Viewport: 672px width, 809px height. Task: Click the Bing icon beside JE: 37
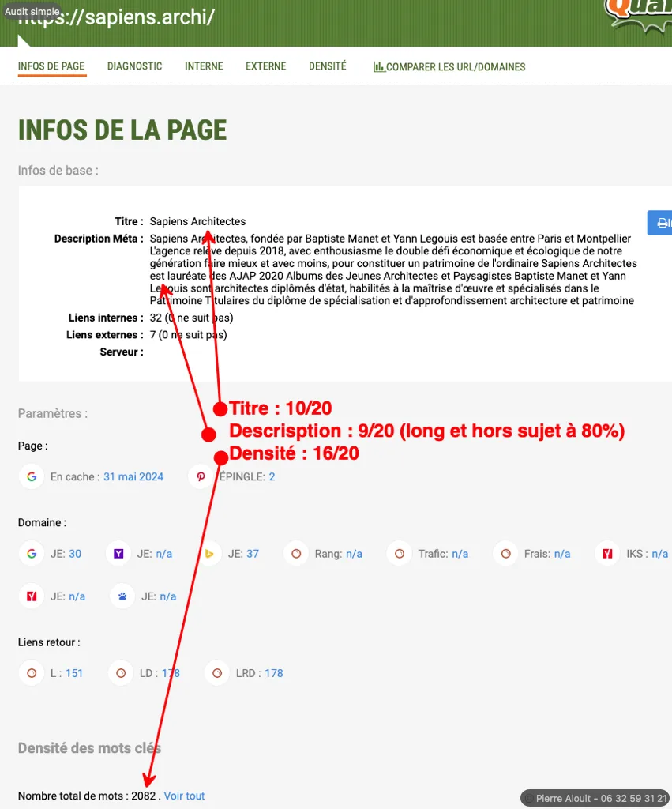point(210,554)
